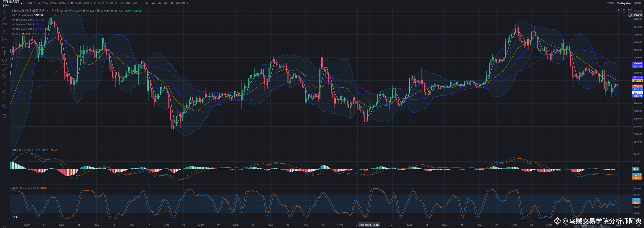The image size is (644, 228).
Task: Click trash icon to remove drawings
Action: coord(4,115)
